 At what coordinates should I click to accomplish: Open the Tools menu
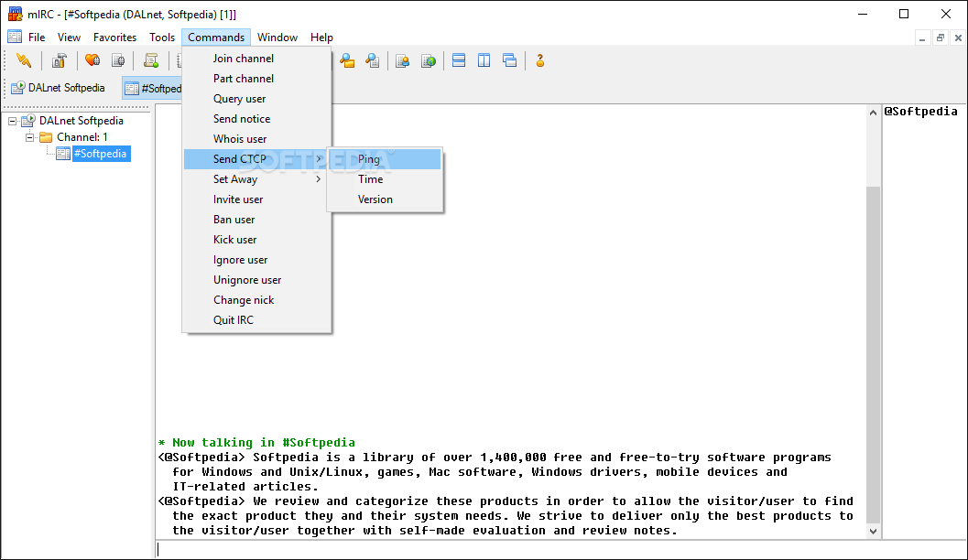[162, 37]
